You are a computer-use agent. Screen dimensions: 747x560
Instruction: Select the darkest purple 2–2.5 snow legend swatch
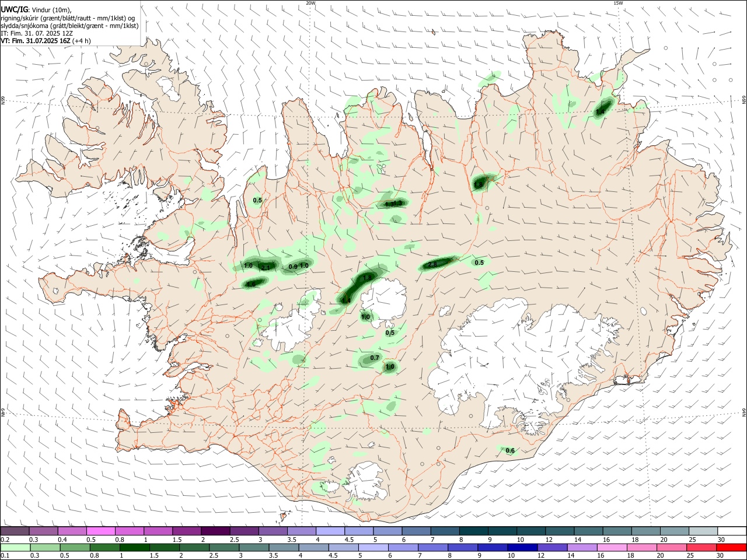click(215, 531)
